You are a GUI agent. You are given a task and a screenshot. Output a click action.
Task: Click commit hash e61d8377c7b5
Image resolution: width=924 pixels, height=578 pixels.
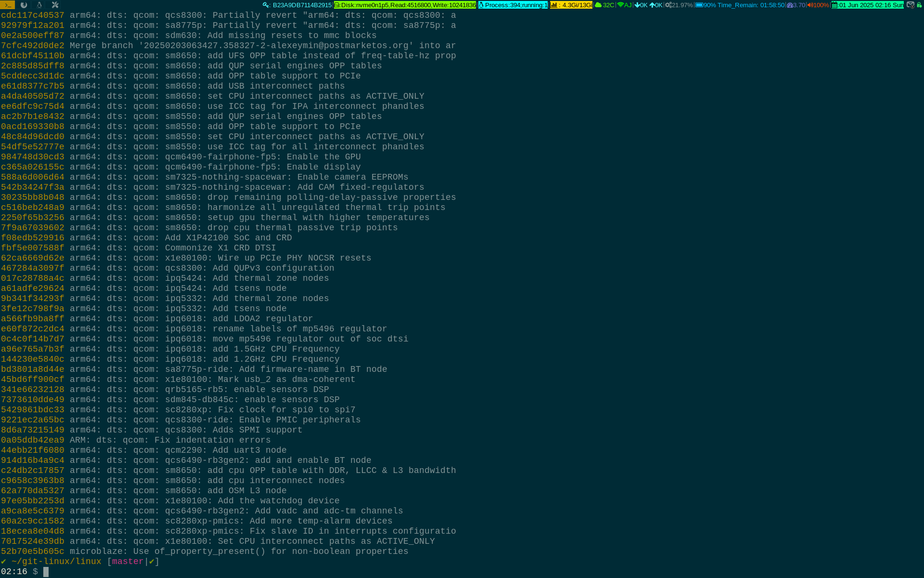[32, 86]
